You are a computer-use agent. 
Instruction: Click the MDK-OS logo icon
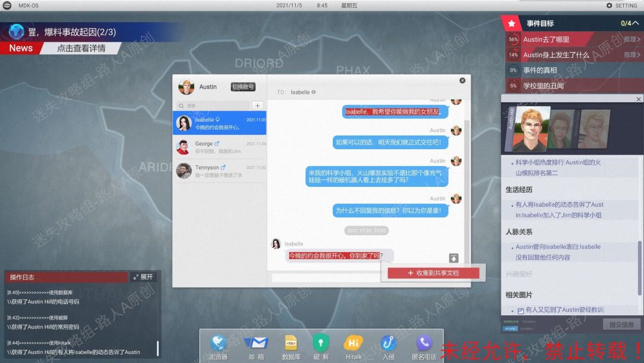(x=7, y=5)
